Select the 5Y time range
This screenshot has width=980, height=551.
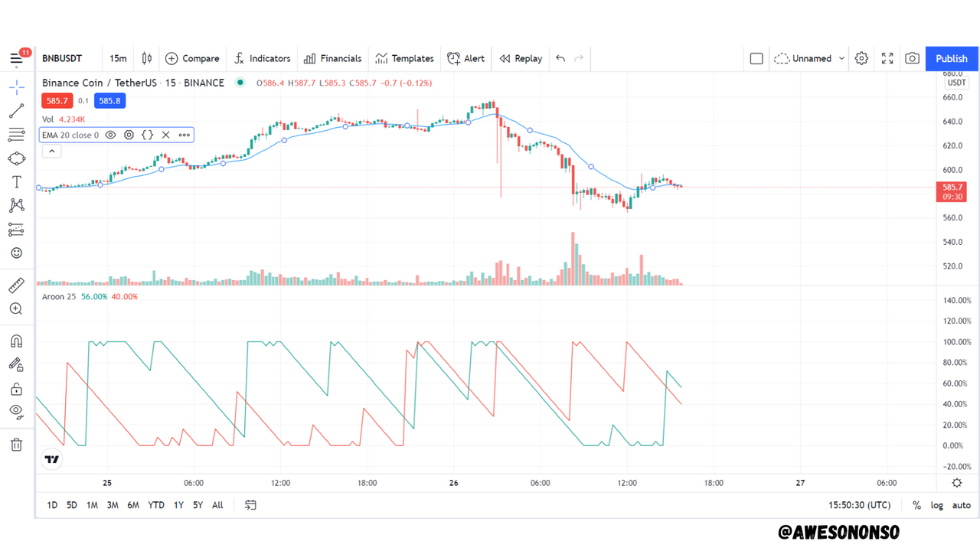198,505
